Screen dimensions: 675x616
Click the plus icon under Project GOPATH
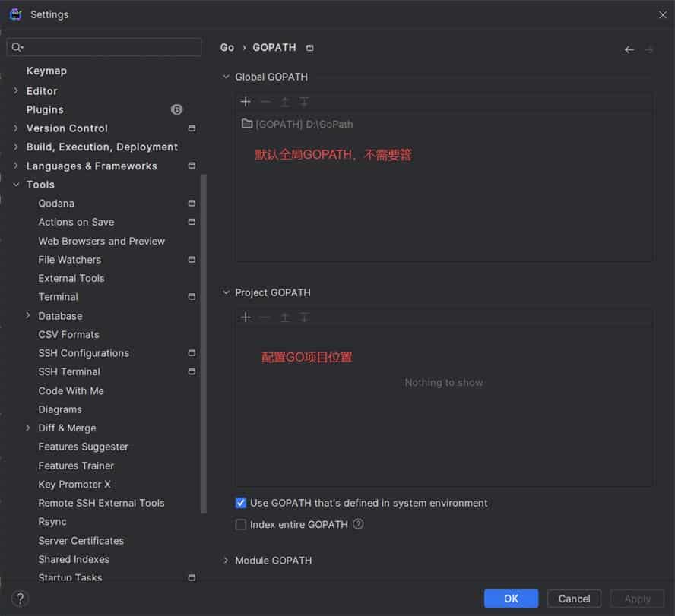246,317
